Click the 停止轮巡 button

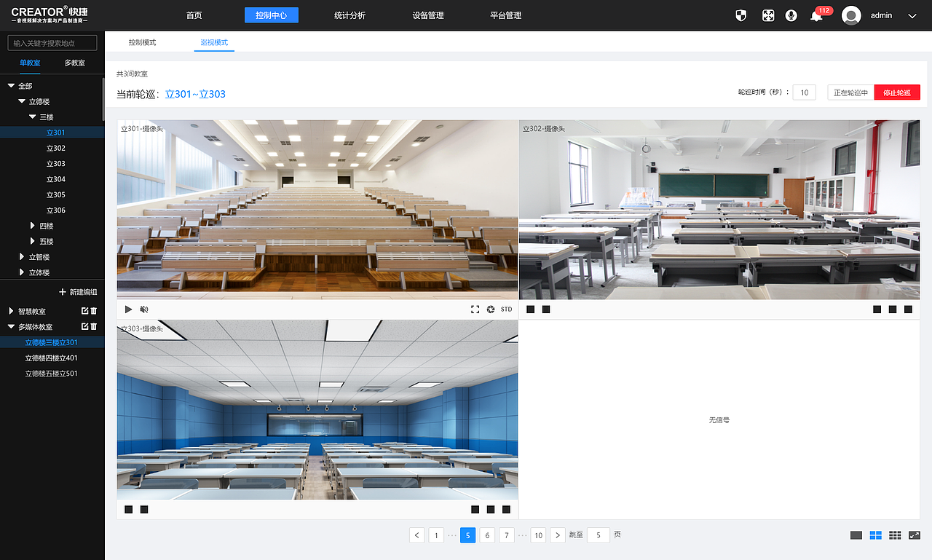[x=897, y=92]
